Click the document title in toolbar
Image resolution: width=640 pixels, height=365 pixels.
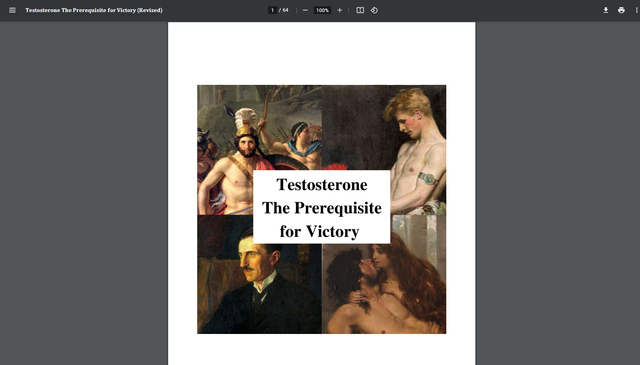click(94, 10)
